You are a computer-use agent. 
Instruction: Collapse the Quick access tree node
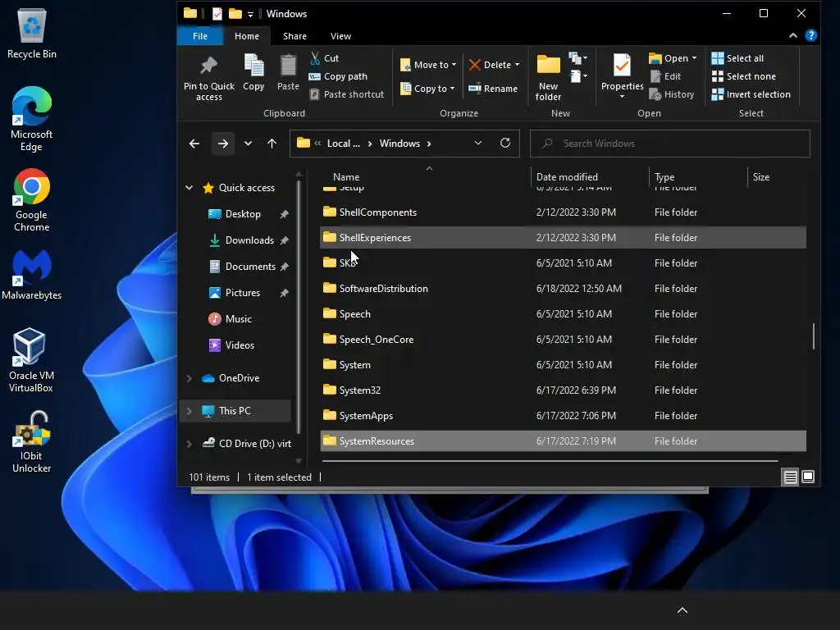pyautogui.click(x=189, y=188)
